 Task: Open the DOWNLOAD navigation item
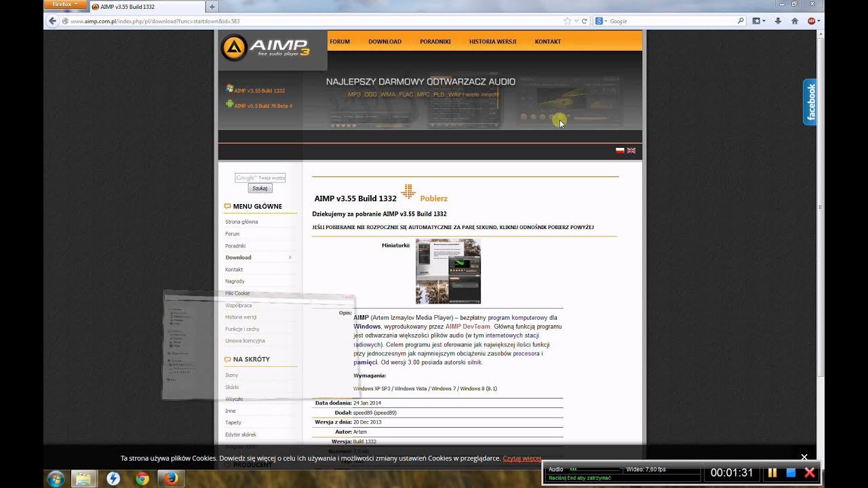384,41
